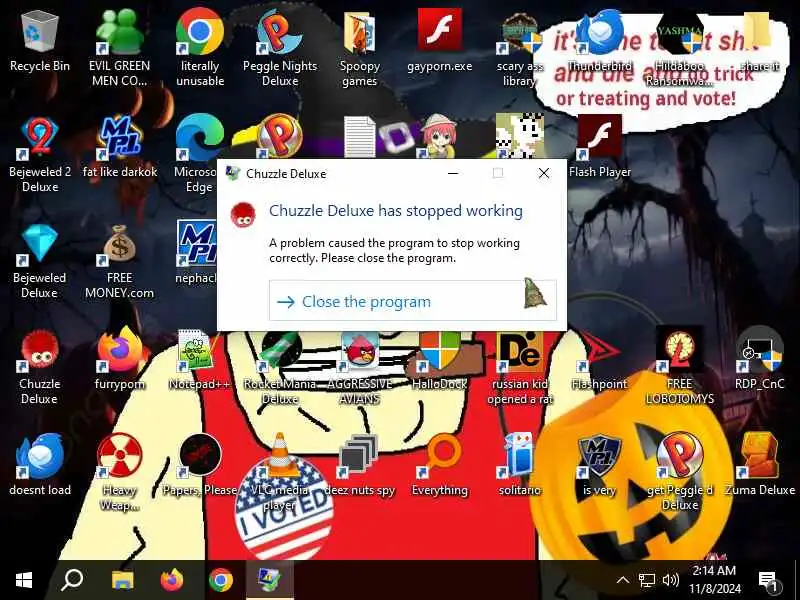Open the Action Center notifications icon
Screen dimensions: 800x600
click(767, 581)
